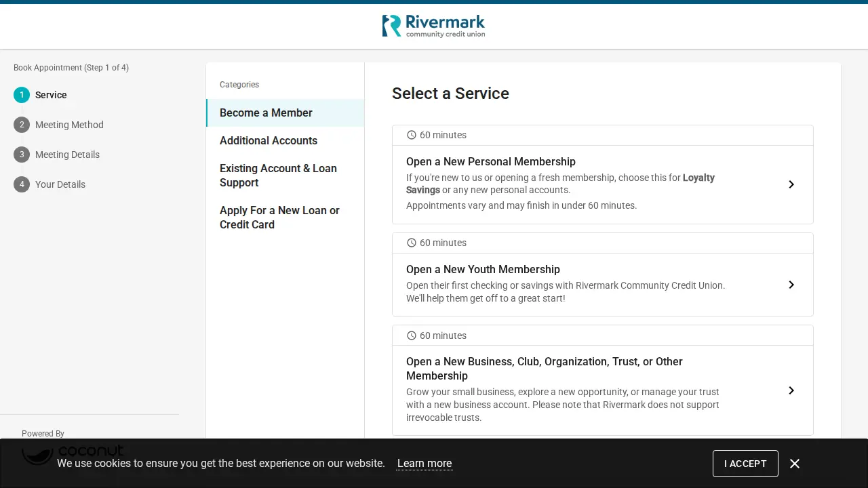Click the clock icon on the Personal Membership card

[x=412, y=135]
